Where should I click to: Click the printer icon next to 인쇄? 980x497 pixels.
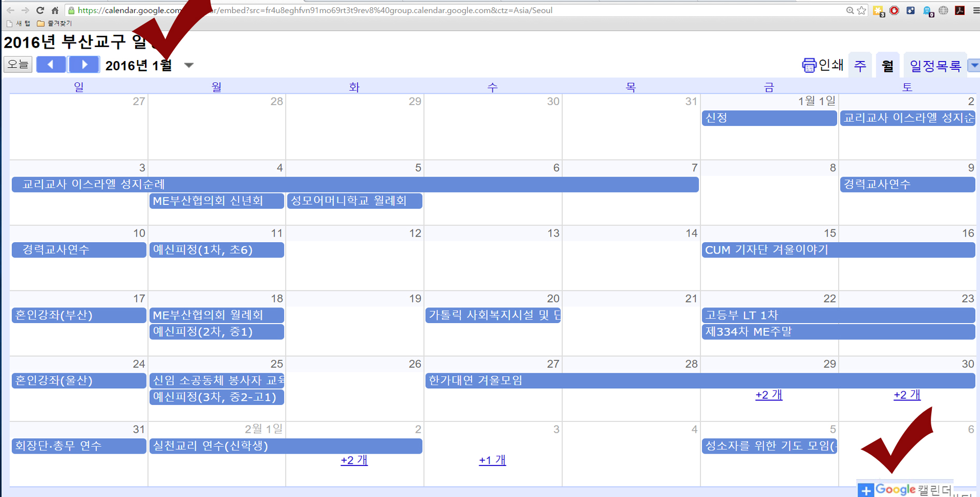tap(809, 65)
